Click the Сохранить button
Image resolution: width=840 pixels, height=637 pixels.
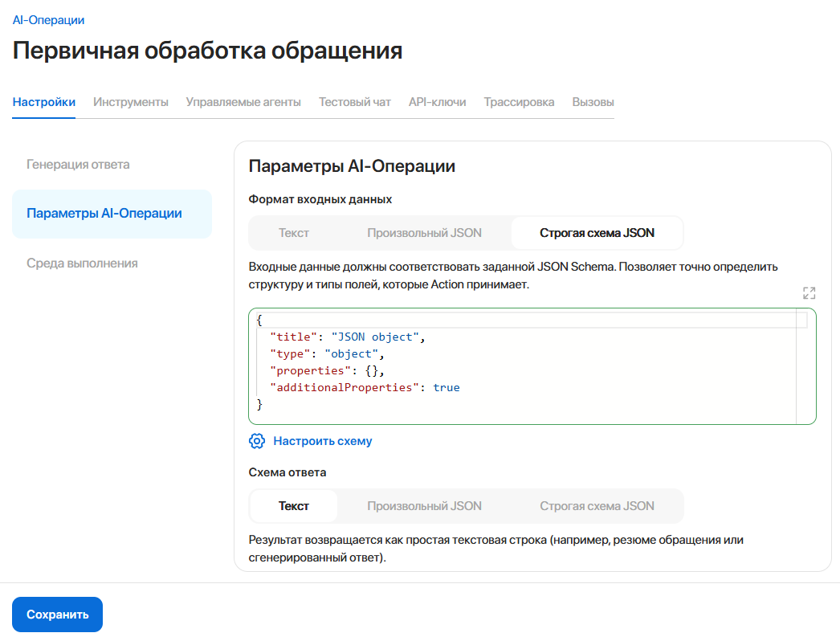click(x=57, y=614)
